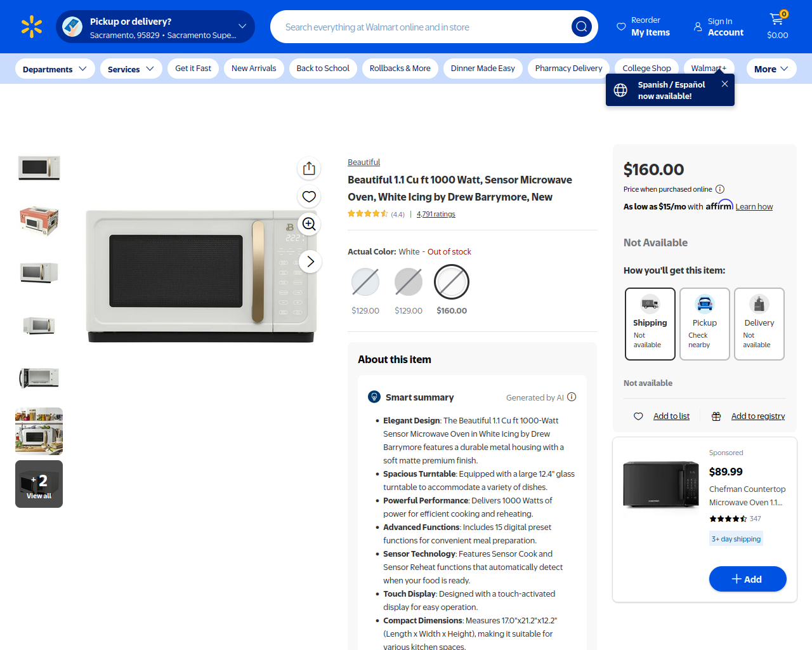Select the Shipping fulfillment option
812x650 pixels.
650,324
